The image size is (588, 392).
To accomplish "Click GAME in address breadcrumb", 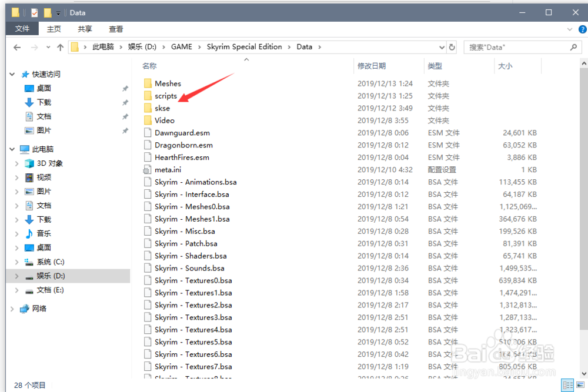I will 182,47.
